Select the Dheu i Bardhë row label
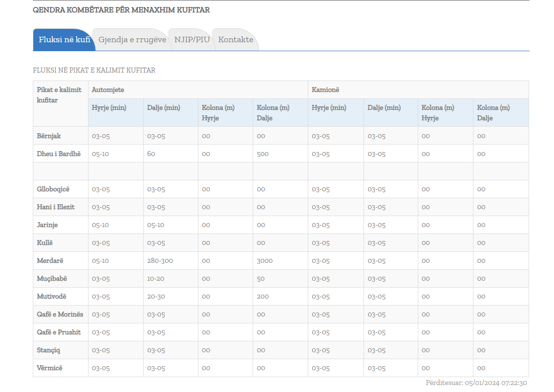Viewport: 554px width, 392px height. 59,154
